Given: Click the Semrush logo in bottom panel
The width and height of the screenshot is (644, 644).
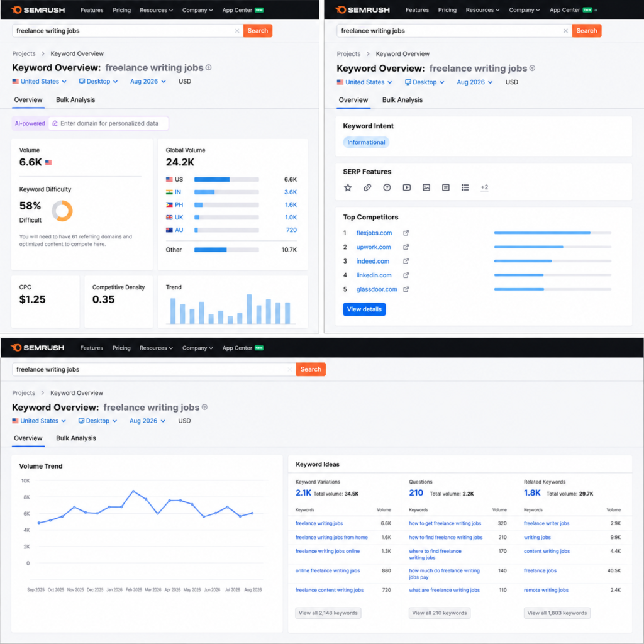Looking at the screenshot, I should [x=38, y=348].
